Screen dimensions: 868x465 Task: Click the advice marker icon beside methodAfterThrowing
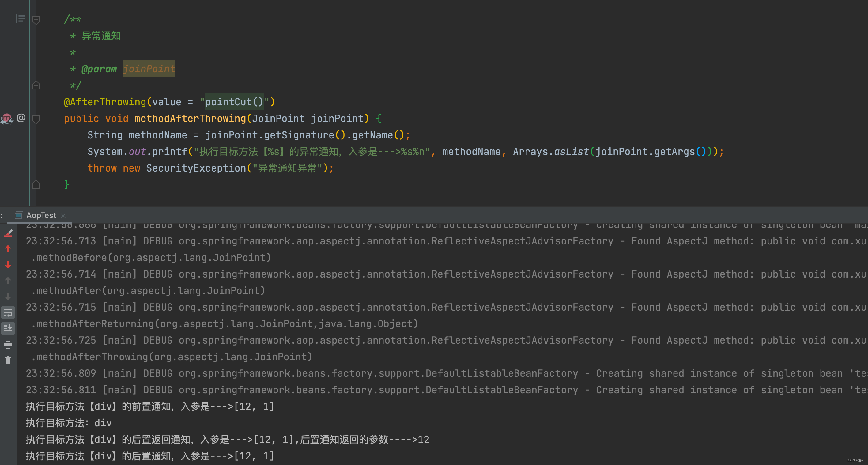(6, 119)
